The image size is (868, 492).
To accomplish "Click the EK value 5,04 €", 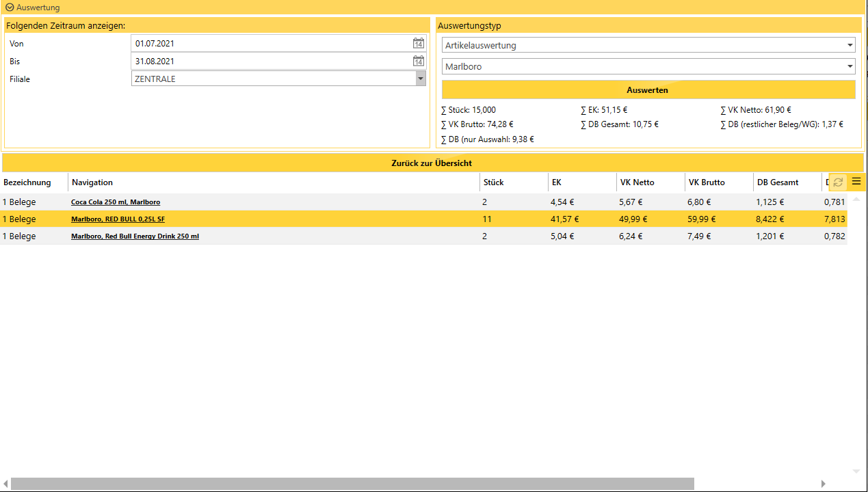I will (x=562, y=236).
